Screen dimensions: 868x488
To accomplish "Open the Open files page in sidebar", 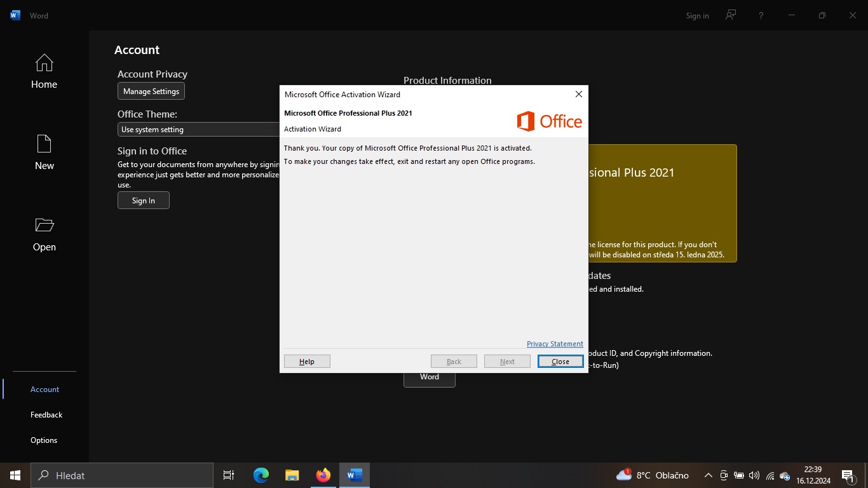I will coord(44,234).
